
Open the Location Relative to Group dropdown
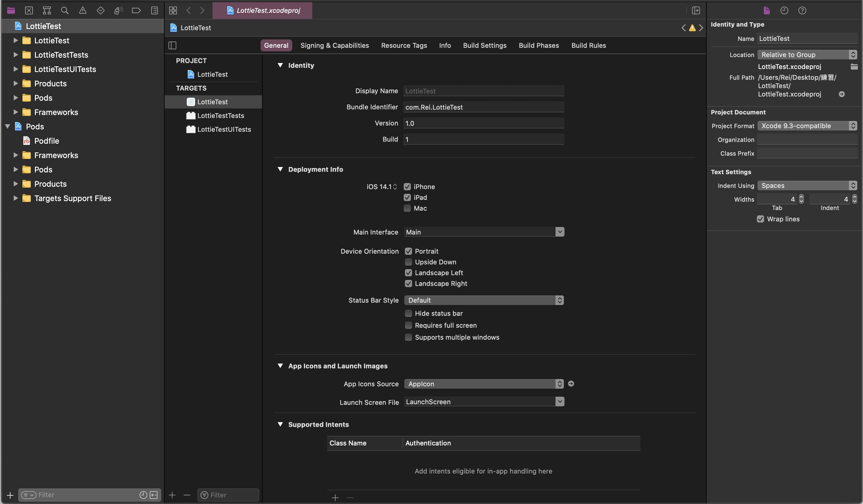coord(807,55)
